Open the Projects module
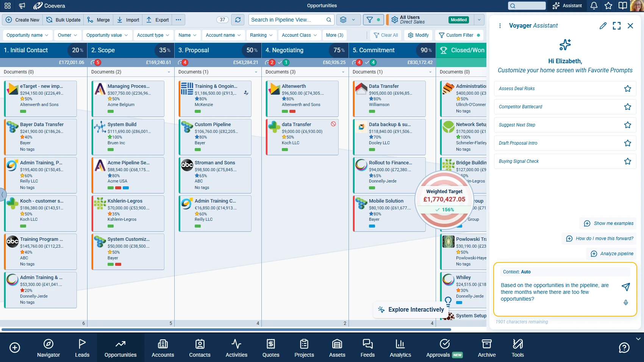The image size is (644, 362). pyautogui.click(x=304, y=348)
